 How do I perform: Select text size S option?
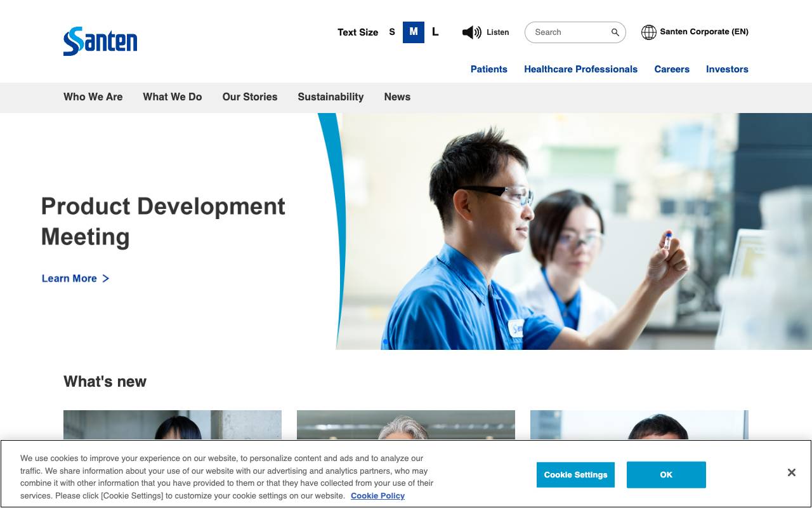(391, 32)
